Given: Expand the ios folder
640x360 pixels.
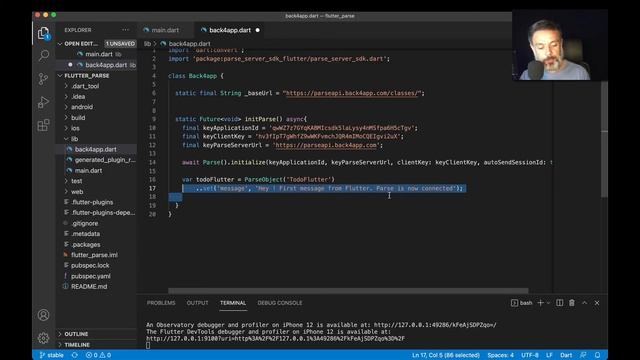Looking at the screenshot, I should click(75, 128).
